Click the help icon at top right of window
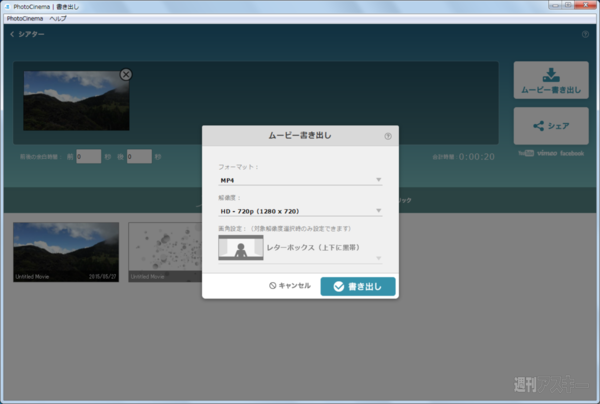Viewport: 600px width, 404px height. tap(585, 34)
